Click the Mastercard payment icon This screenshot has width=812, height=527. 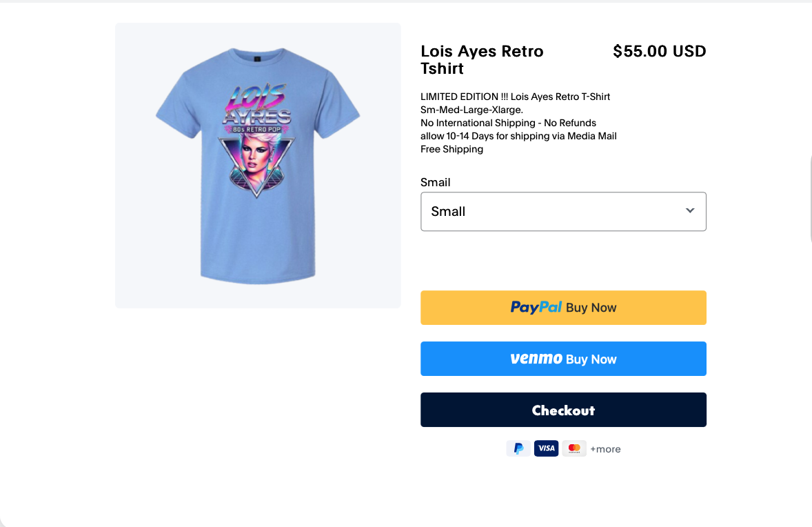click(x=574, y=448)
